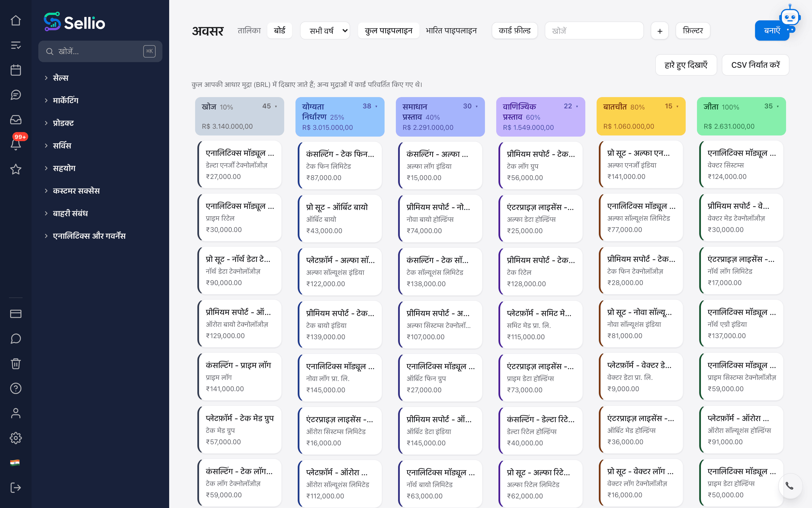Expand the सेल्स menu section

(x=60, y=78)
